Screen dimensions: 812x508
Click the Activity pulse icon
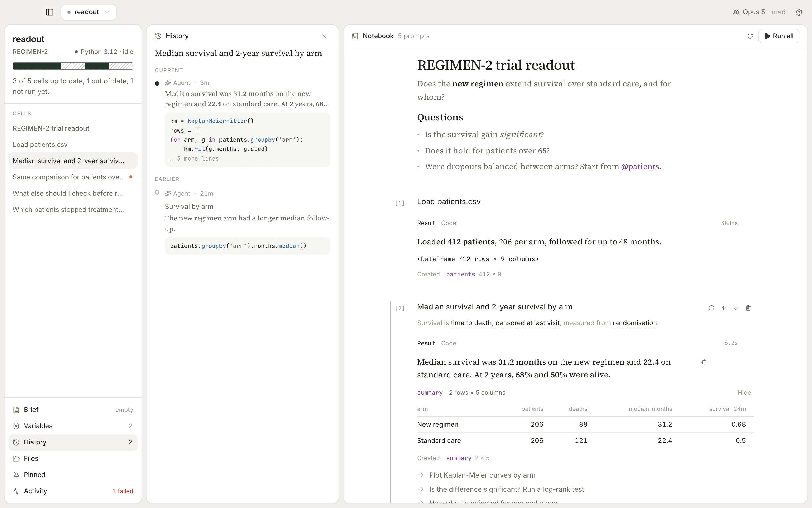tap(16, 491)
